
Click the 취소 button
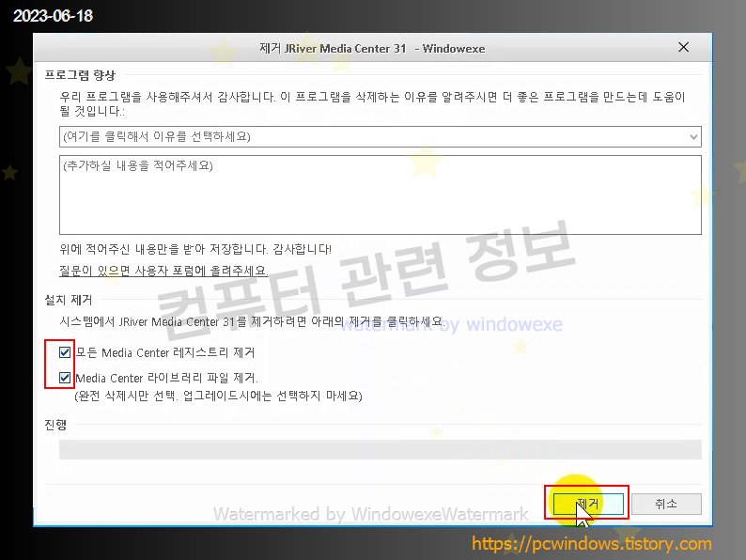point(666,504)
